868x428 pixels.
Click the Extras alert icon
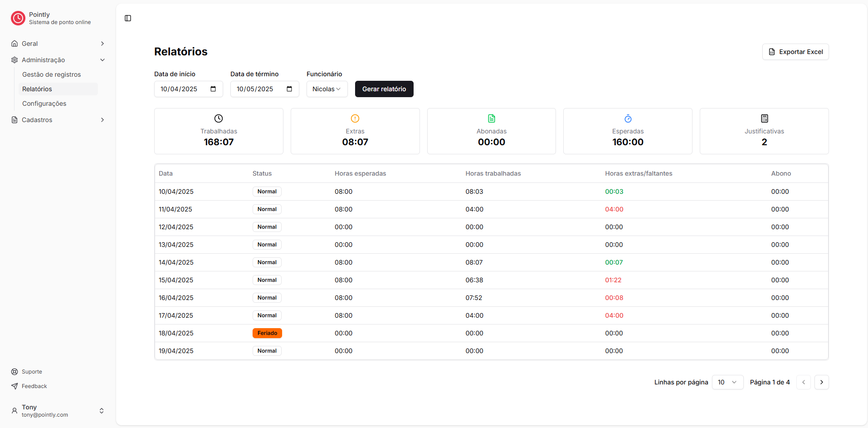355,118
